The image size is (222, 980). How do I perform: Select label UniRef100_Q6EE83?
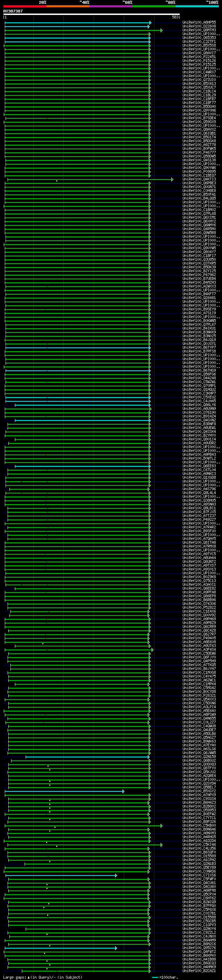199,466
